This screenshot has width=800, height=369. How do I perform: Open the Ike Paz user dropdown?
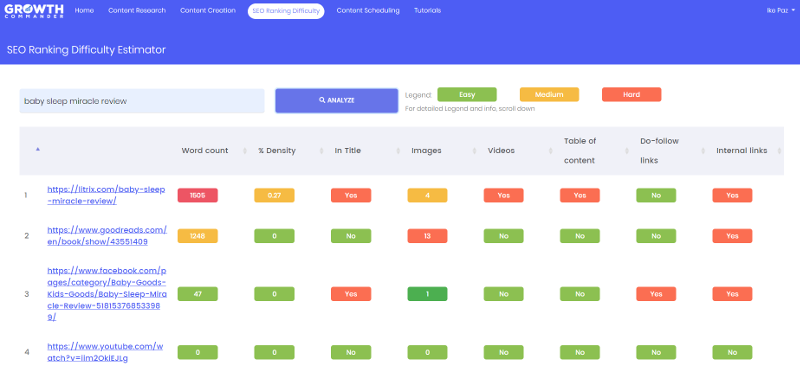click(x=780, y=11)
